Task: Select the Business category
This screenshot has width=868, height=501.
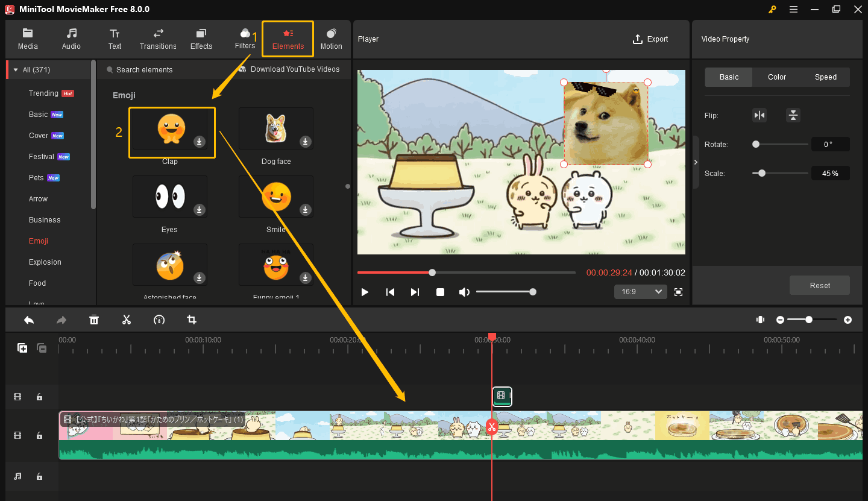Action: pos(45,220)
